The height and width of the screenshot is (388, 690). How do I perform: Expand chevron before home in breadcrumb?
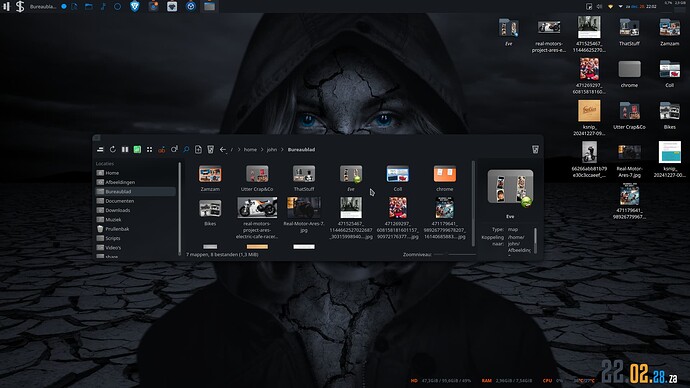tap(239, 150)
